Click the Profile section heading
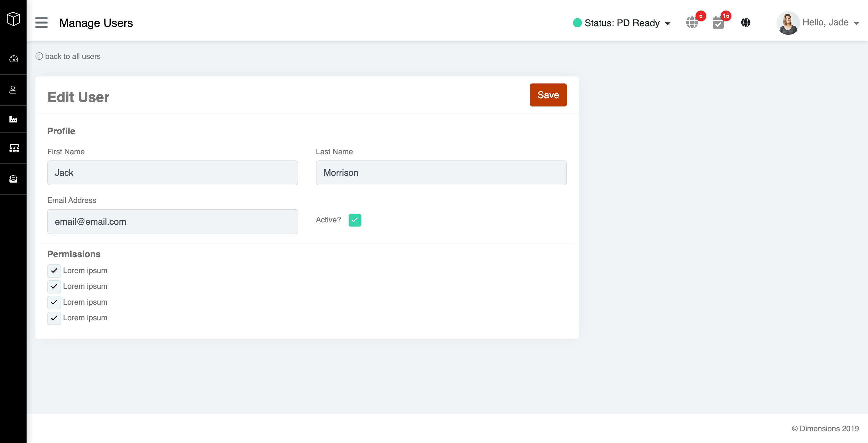 [x=61, y=131]
